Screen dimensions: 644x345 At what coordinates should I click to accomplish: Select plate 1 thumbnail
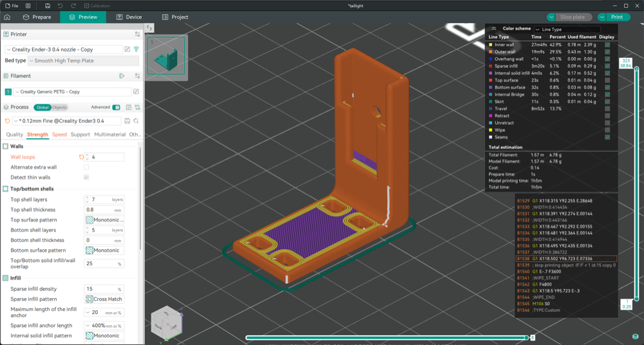point(166,57)
